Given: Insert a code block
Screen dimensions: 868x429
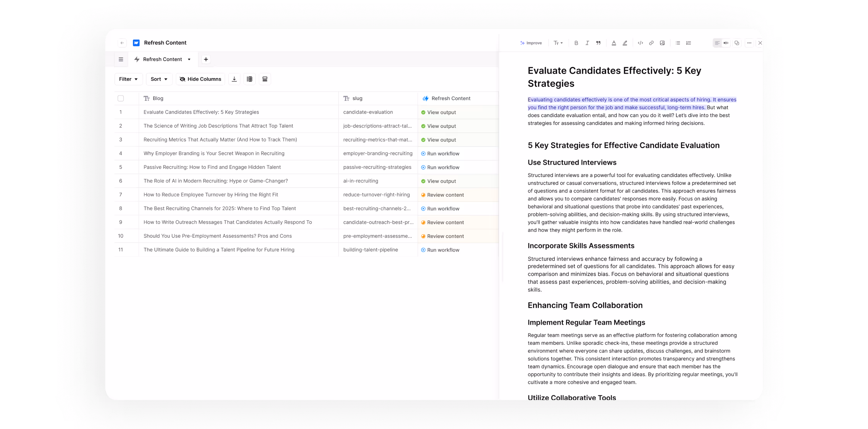Looking at the screenshot, I should 640,43.
